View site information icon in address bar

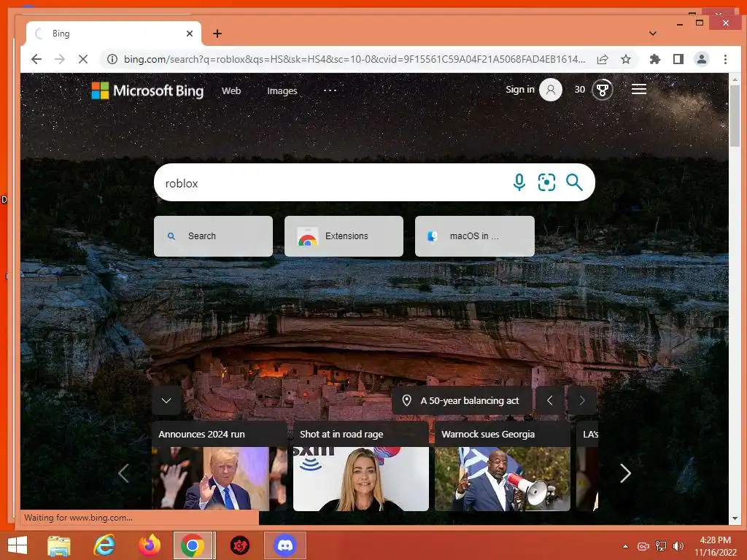click(x=112, y=59)
